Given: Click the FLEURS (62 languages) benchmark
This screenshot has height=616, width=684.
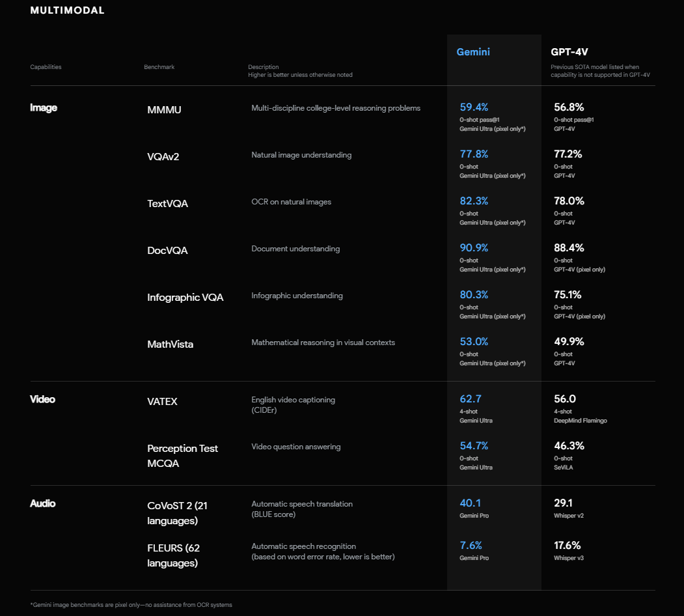Looking at the screenshot, I should click(x=174, y=555).
